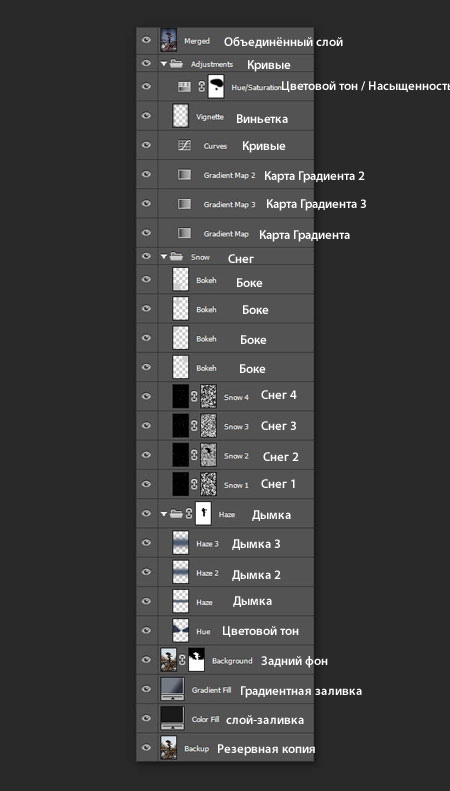The width and height of the screenshot is (450, 791).
Task: Click the Curves adjustment layer icon
Action: (184, 145)
